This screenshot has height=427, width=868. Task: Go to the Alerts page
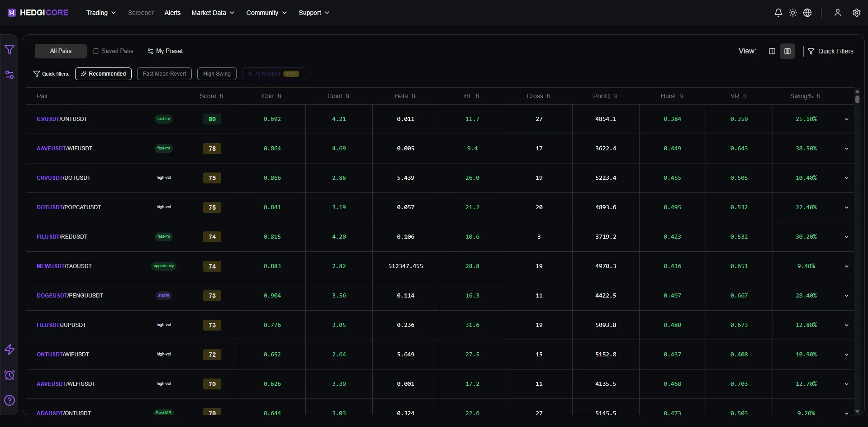(172, 13)
